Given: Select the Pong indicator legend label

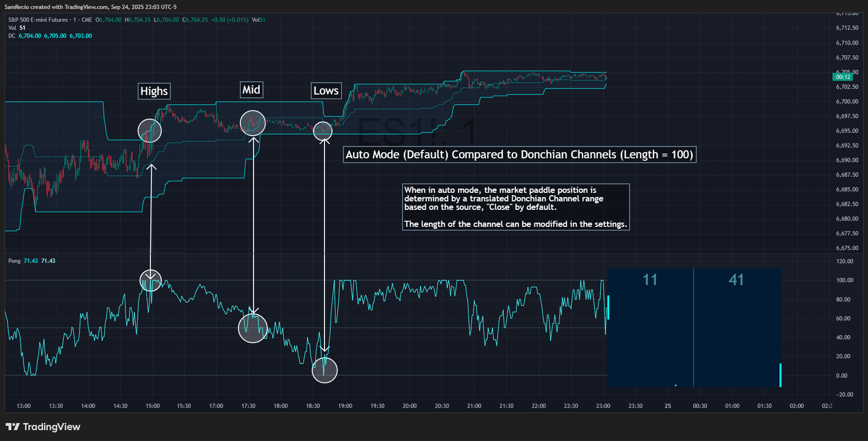Looking at the screenshot, I should pos(15,261).
